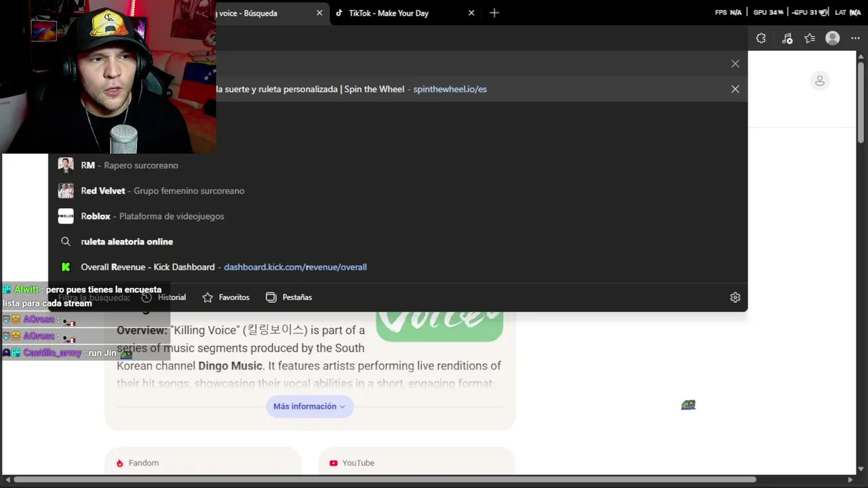Click the vertical scrollbar down arrow
Viewport: 868px width, 488px height.
coord(861,468)
